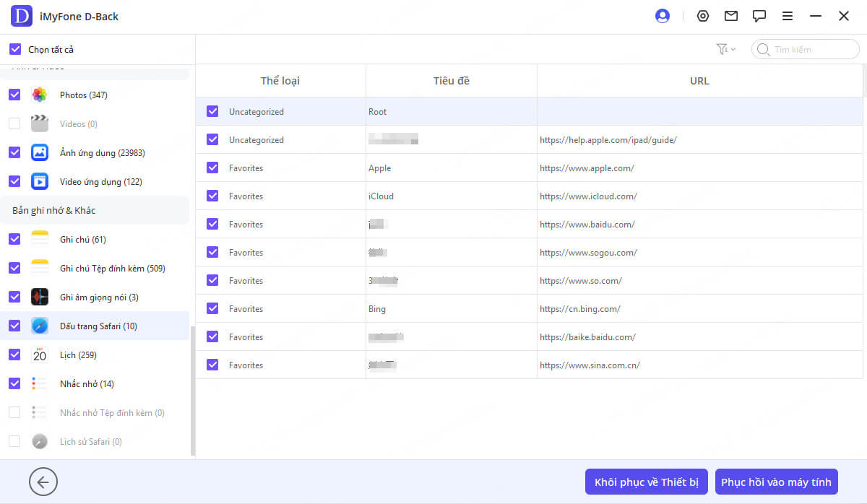Uncheck the baidu.com row checkbox

212,224
